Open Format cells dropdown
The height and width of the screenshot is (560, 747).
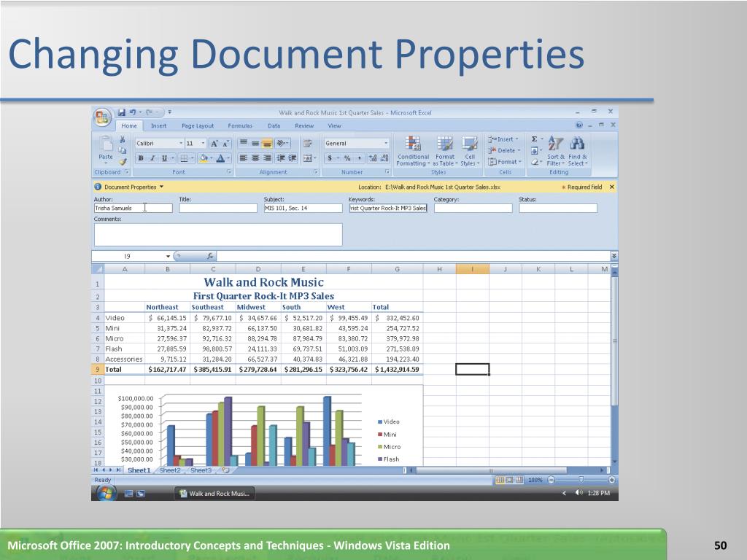pyautogui.click(x=505, y=162)
